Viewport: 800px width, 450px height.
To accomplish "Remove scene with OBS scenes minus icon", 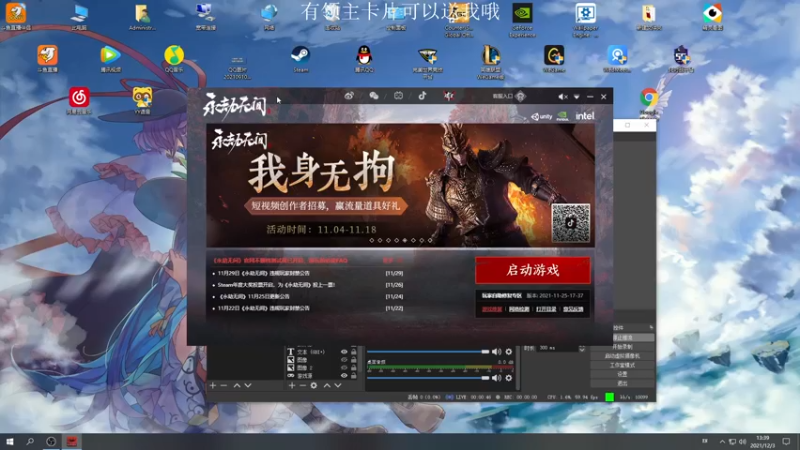I will coord(223,385).
